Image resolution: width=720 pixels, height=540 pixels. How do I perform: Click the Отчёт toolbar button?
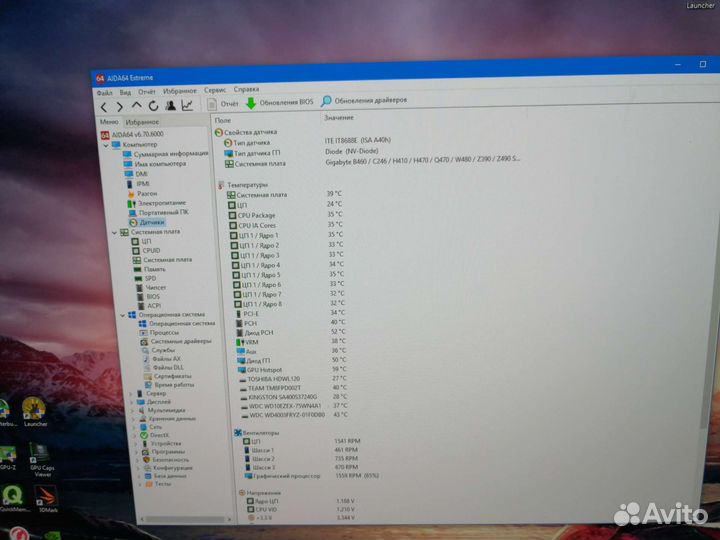(x=223, y=104)
